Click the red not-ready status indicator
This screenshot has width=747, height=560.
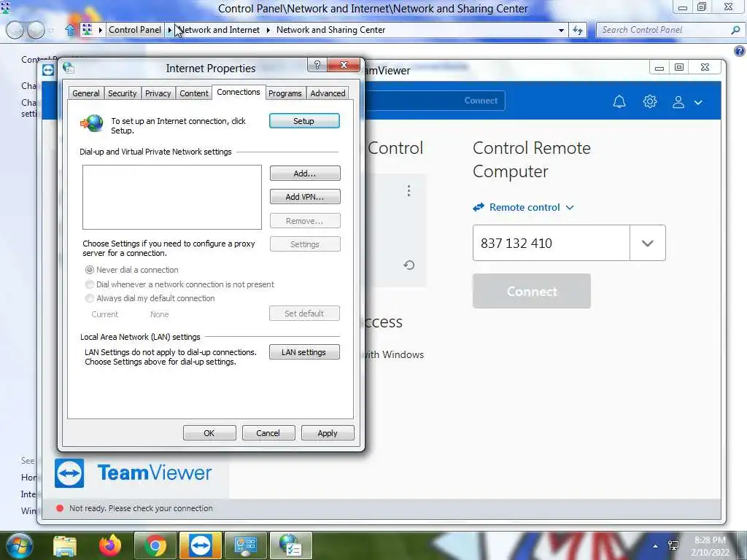60,508
